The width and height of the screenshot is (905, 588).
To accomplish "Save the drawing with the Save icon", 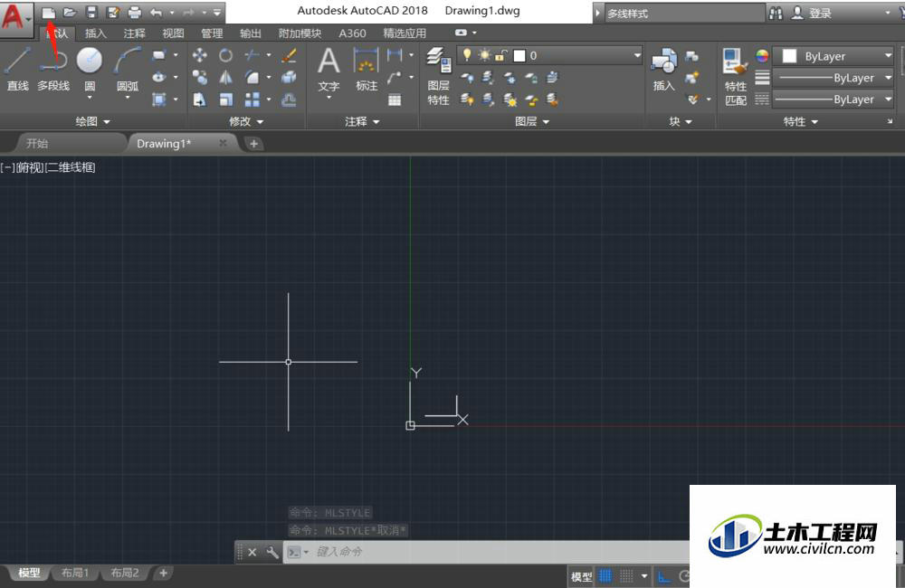I will coord(91,12).
